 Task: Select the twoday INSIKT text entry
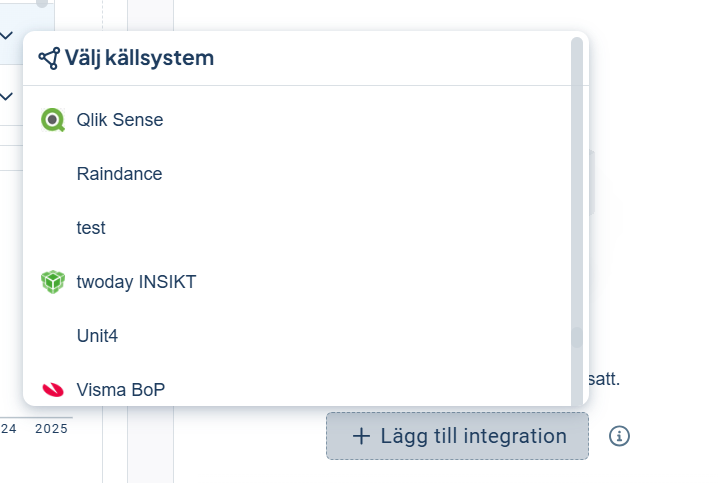pyautogui.click(x=136, y=282)
